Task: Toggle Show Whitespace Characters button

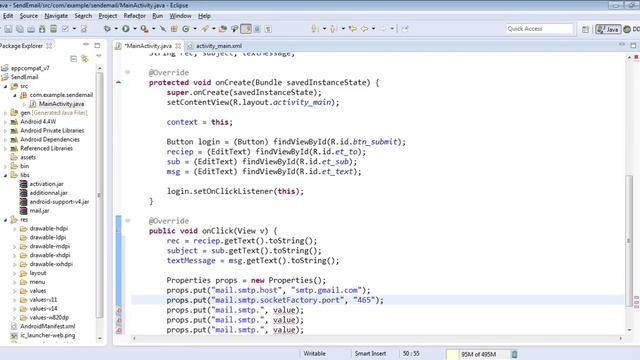Action: pyautogui.click(x=268, y=29)
